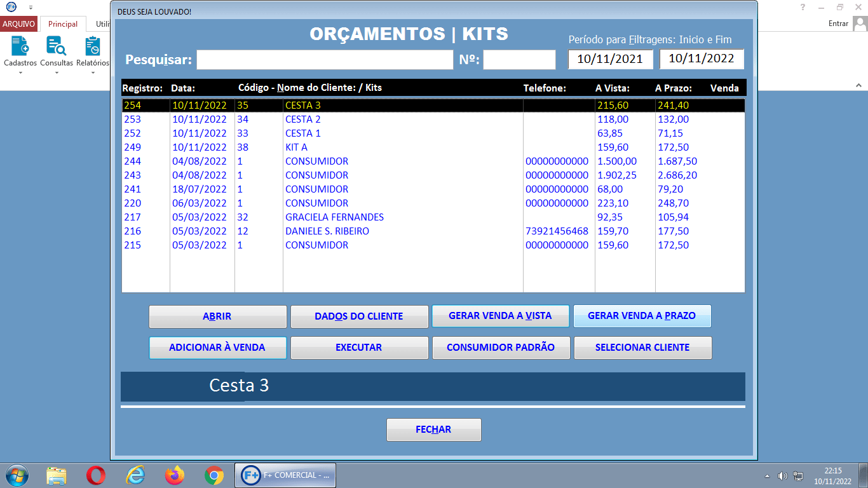
Task: Select the CESTA 1 row
Action: pos(433,133)
